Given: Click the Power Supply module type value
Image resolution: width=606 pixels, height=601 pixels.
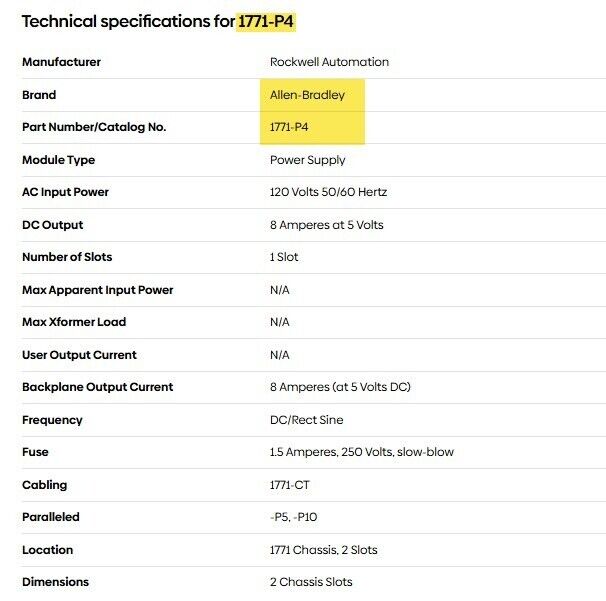Looking at the screenshot, I should (x=307, y=160).
